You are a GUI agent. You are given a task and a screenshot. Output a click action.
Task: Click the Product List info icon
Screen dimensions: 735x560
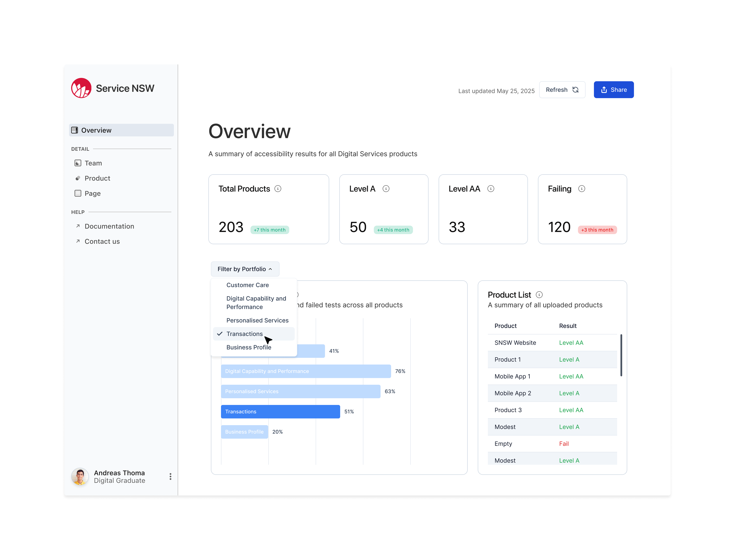click(x=539, y=295)
